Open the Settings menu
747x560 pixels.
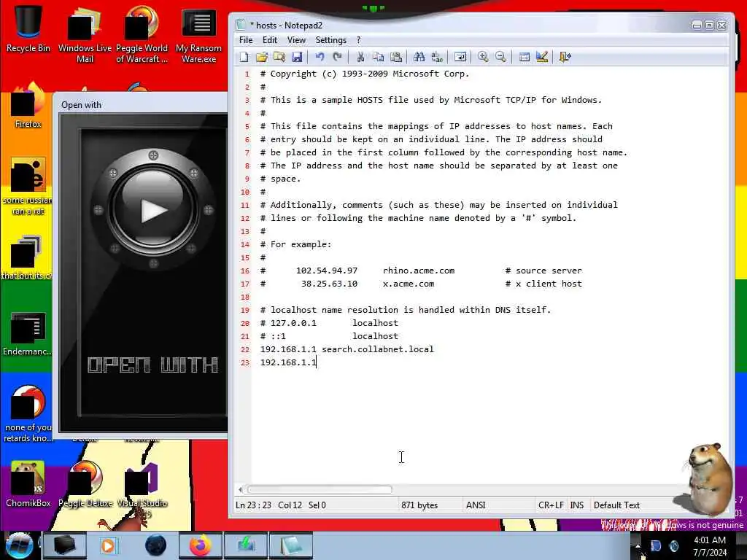[x=331, y=40]
